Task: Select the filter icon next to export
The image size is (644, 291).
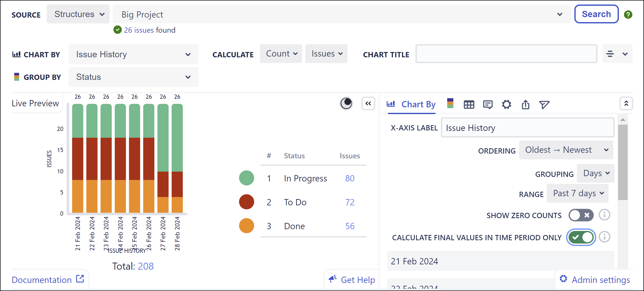Action: (x=544, y=104)
